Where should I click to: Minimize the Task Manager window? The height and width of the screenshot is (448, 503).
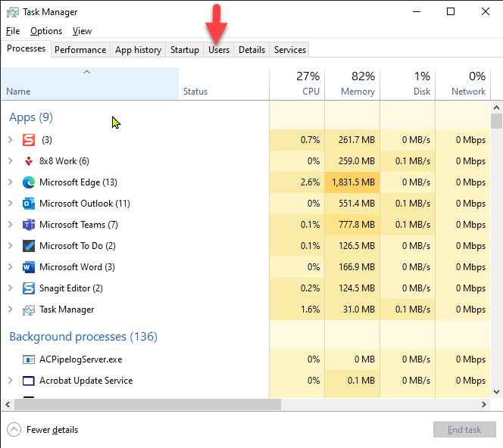click(417, 12)
